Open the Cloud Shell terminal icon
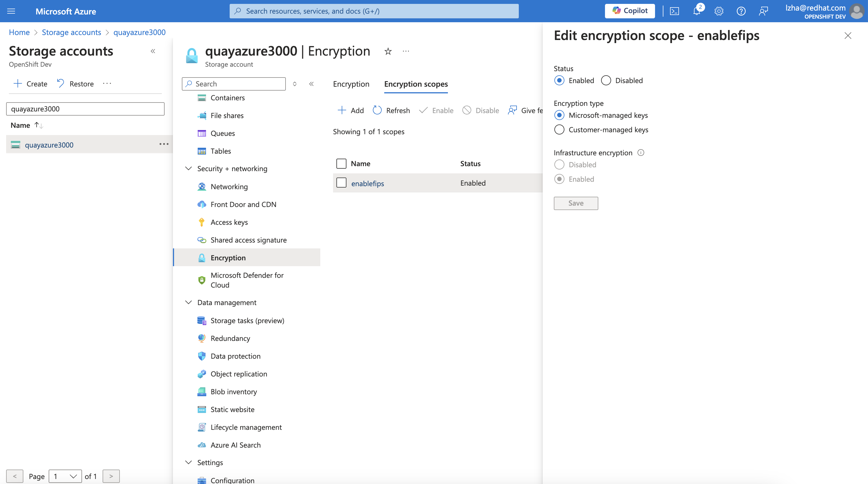 [674, 11]
